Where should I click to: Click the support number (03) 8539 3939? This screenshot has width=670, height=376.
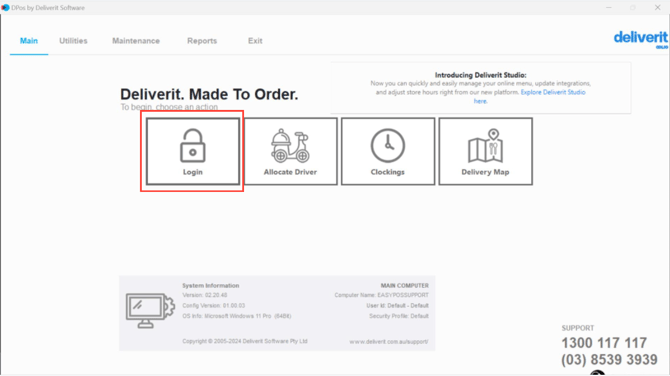(609, 360)
